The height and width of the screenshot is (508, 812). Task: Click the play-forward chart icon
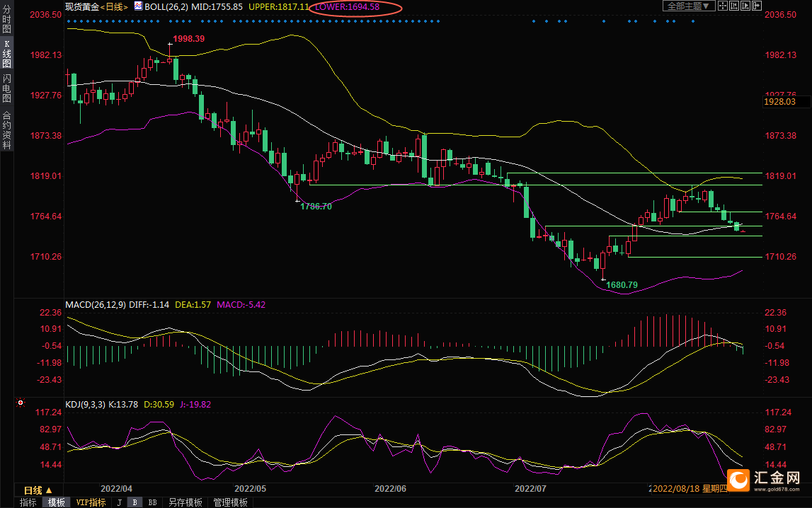[745, 6]
